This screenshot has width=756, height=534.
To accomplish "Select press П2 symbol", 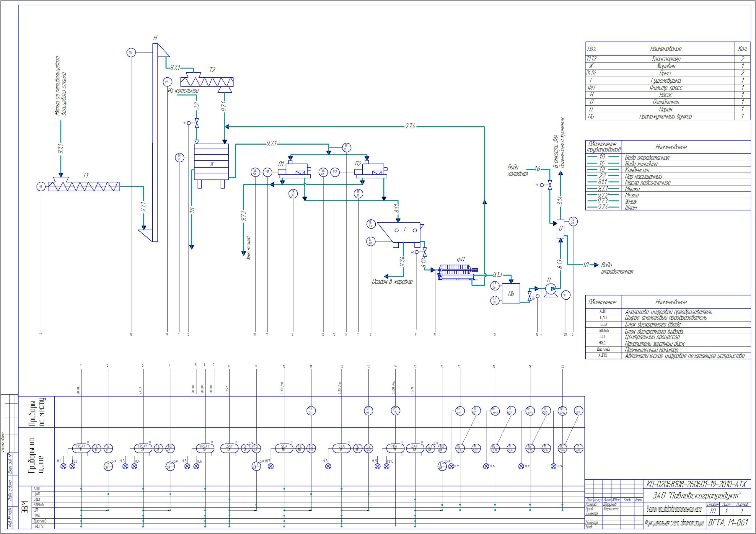I will coord(370,169).
